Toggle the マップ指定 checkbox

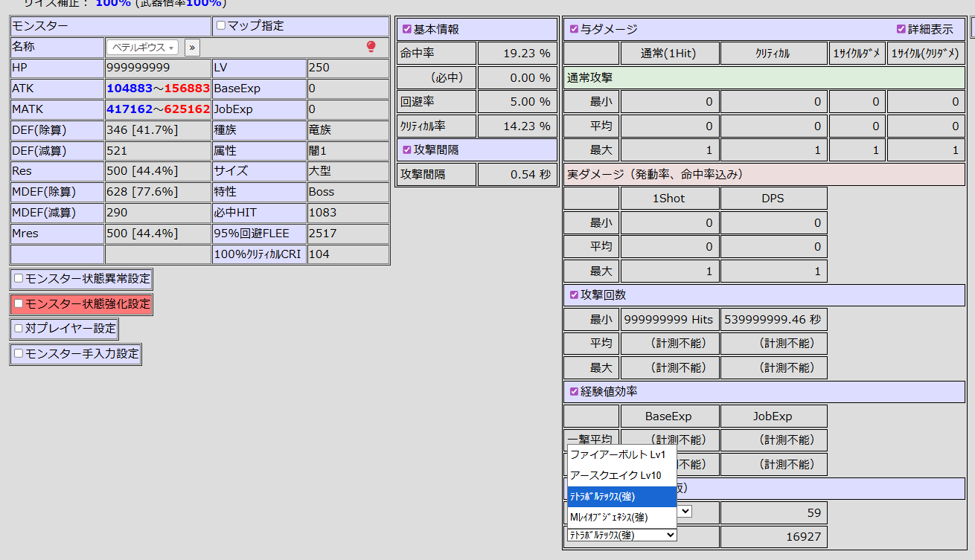coord(221,26)
